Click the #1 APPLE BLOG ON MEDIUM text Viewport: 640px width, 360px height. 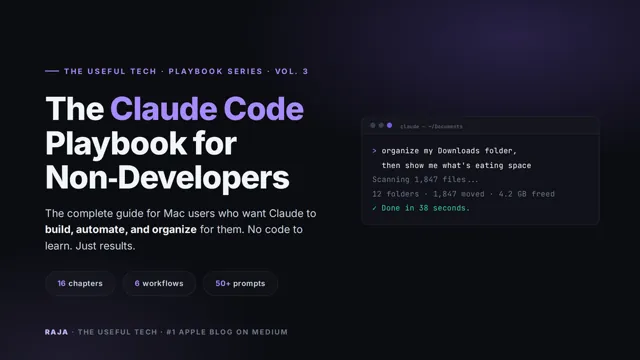[x=227, y=332]
